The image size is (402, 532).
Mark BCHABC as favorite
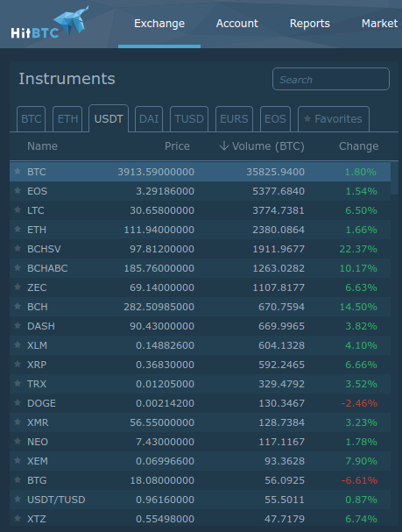click(18, 268)
